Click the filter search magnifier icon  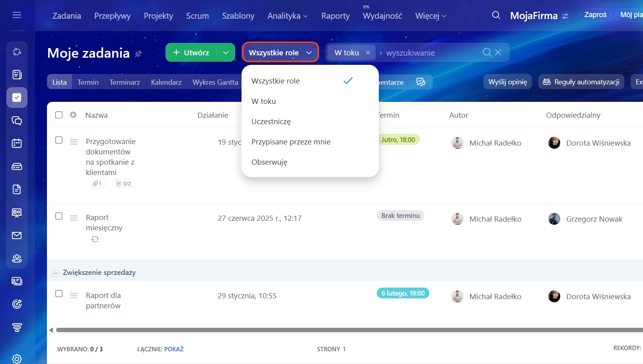coord(487,52)
